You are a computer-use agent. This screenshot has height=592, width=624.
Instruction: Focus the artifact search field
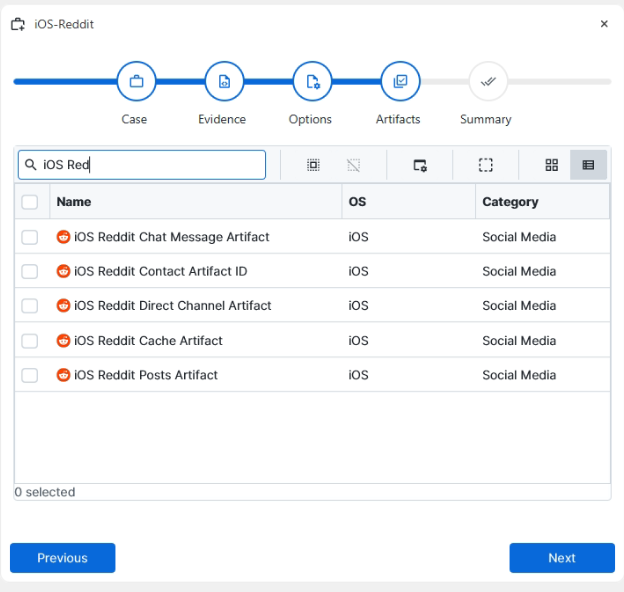point(142,165)
